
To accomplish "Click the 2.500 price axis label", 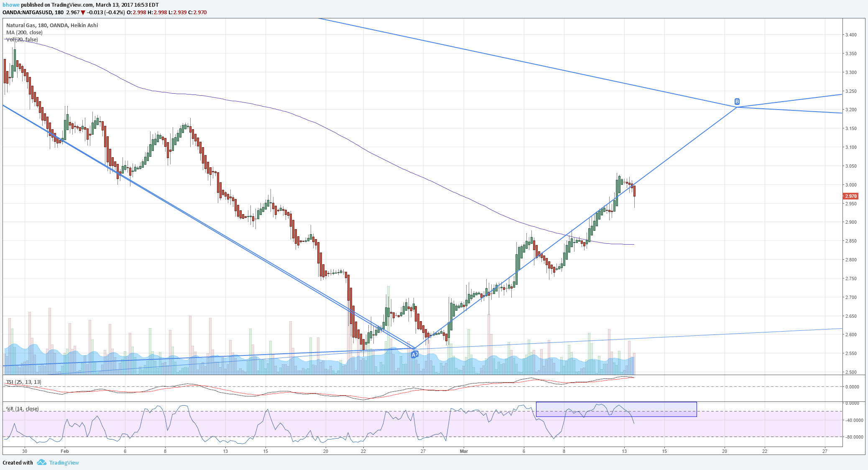I will click(x=851, y=372).
